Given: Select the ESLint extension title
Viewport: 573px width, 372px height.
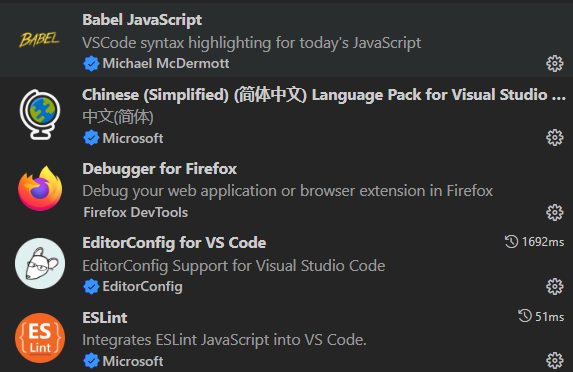Looking at the screenshot, I should pyautogui.click(x=105, y=318).
